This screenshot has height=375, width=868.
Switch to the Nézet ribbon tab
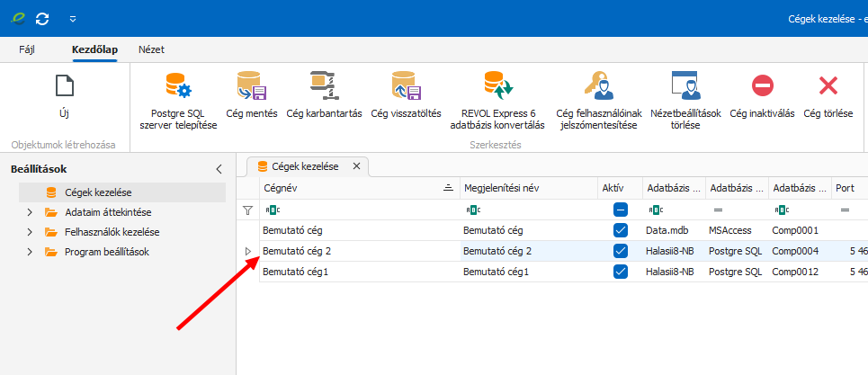pyautogui.click(x=151, y=49)
